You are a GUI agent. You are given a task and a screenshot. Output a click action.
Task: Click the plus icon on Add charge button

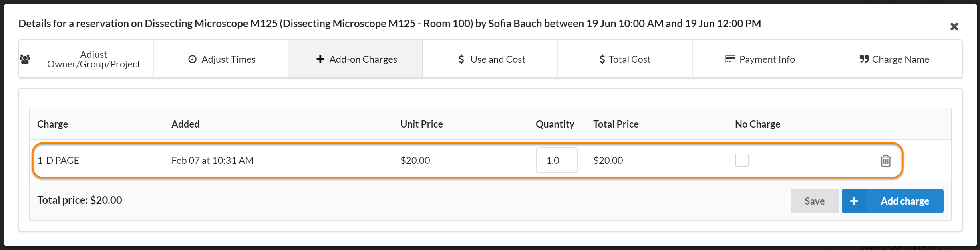click(854, 201)
